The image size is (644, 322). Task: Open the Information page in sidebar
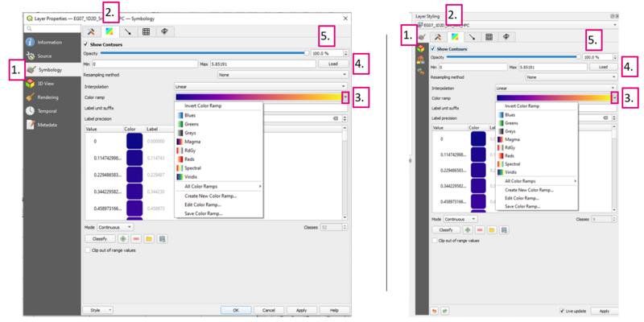(48, 42)
